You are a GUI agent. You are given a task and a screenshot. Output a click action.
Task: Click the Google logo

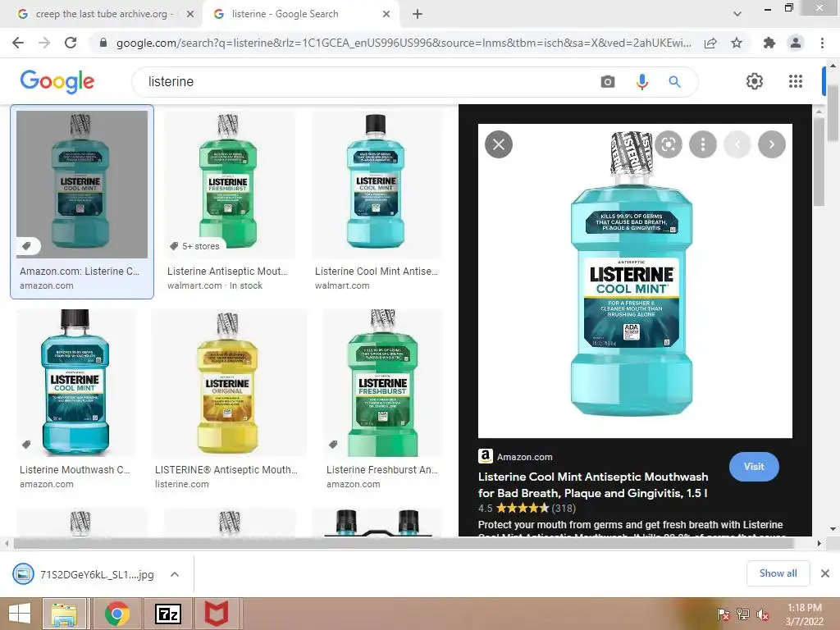(x=57, y=81)
